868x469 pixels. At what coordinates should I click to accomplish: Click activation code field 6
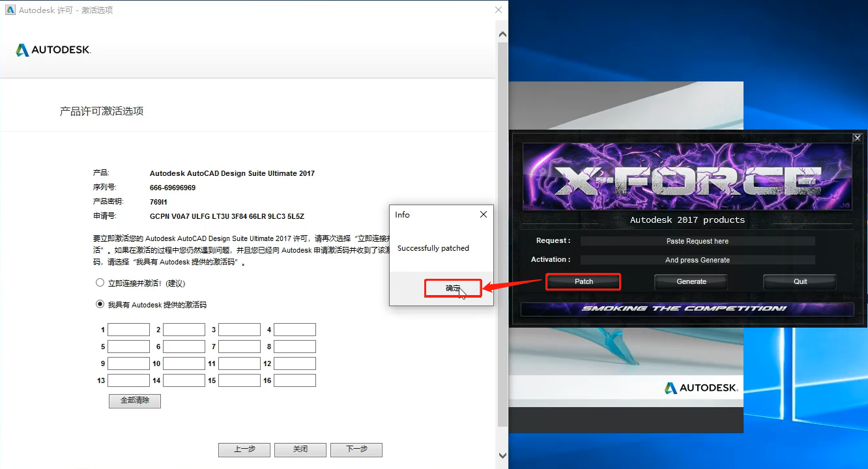point(184,347)
